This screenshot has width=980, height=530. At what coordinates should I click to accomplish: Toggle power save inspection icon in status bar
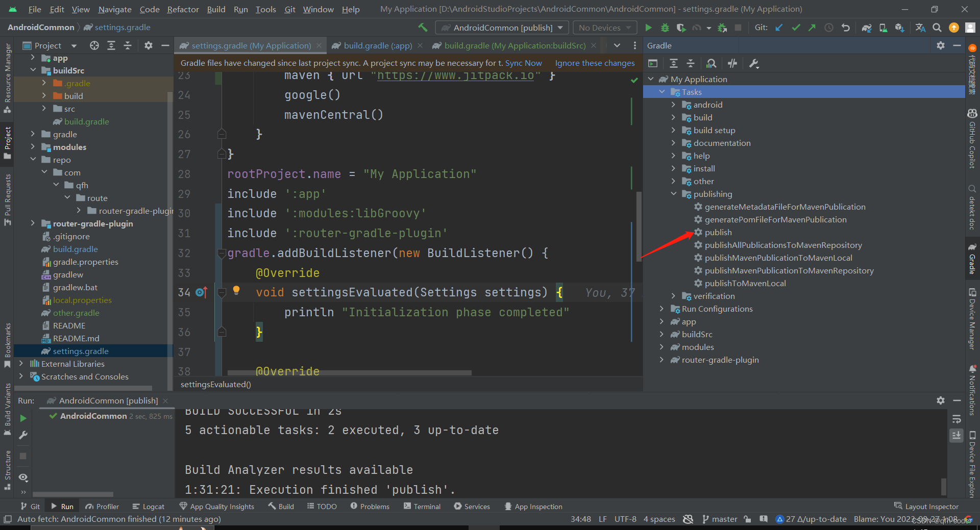click(688, 519)
